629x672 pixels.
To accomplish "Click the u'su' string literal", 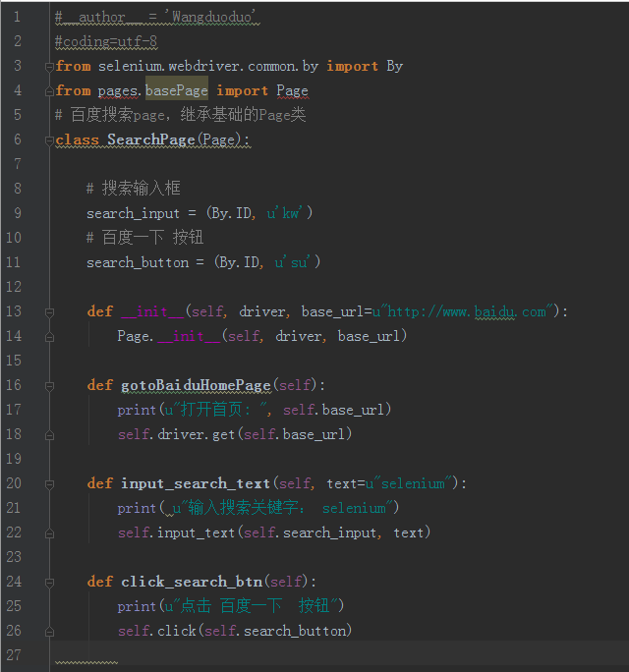I will point(293,262).
